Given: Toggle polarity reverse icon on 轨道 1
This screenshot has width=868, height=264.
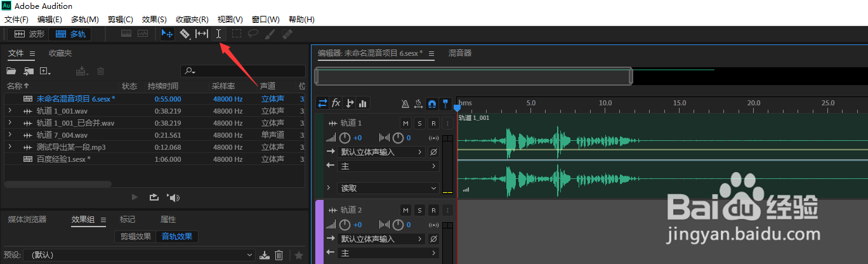Looking at the screenshot, I should pyautogui.click(x=433, y=152).
